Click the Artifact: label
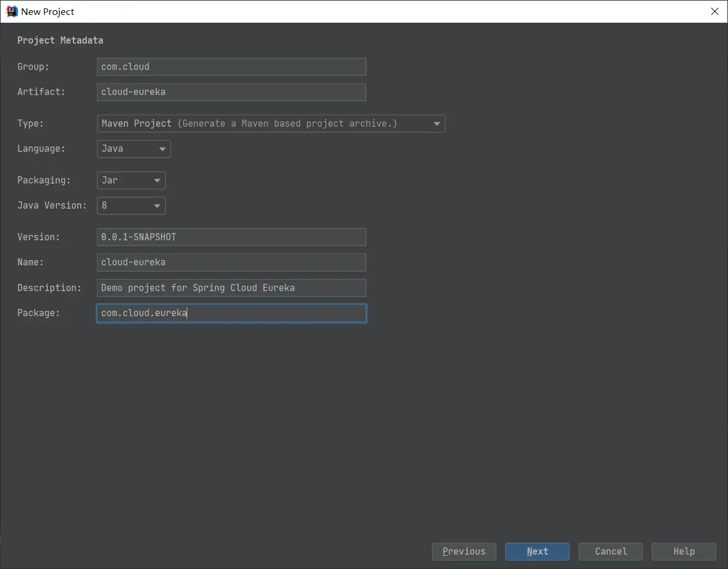 point(41,92)
